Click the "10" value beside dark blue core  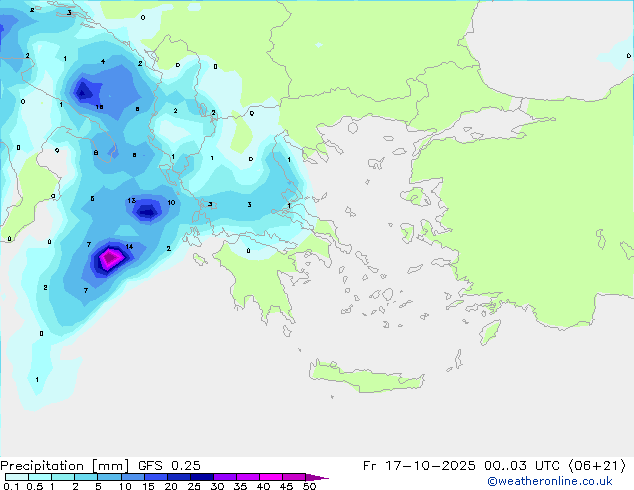(x=171, y=203)
